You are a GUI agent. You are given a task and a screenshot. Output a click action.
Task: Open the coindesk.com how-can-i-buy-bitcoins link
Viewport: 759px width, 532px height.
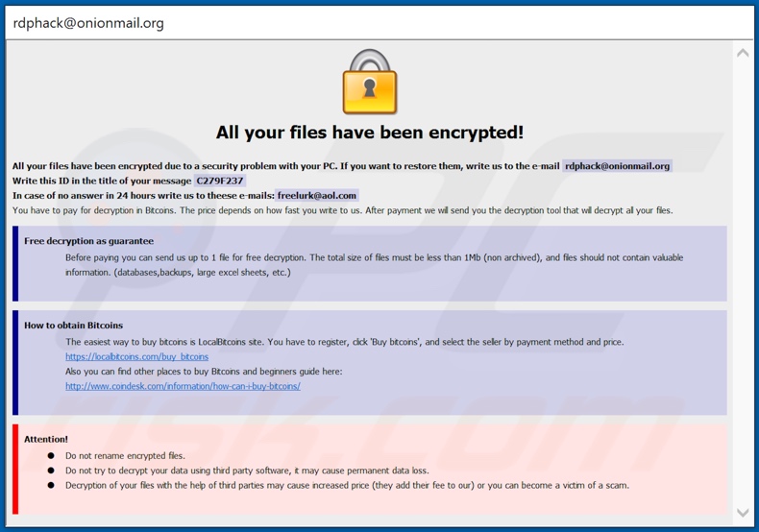(183, 386)
